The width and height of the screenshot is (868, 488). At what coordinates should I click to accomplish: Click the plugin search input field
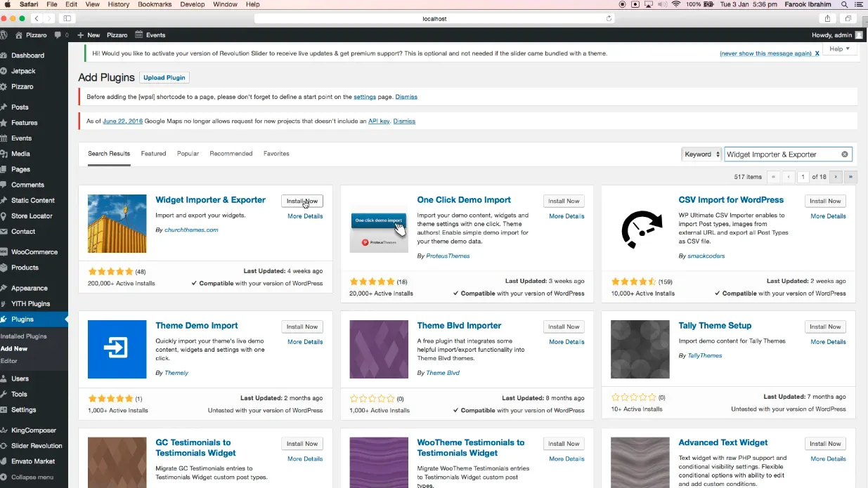pyautogui.click(x=780, y=154)
